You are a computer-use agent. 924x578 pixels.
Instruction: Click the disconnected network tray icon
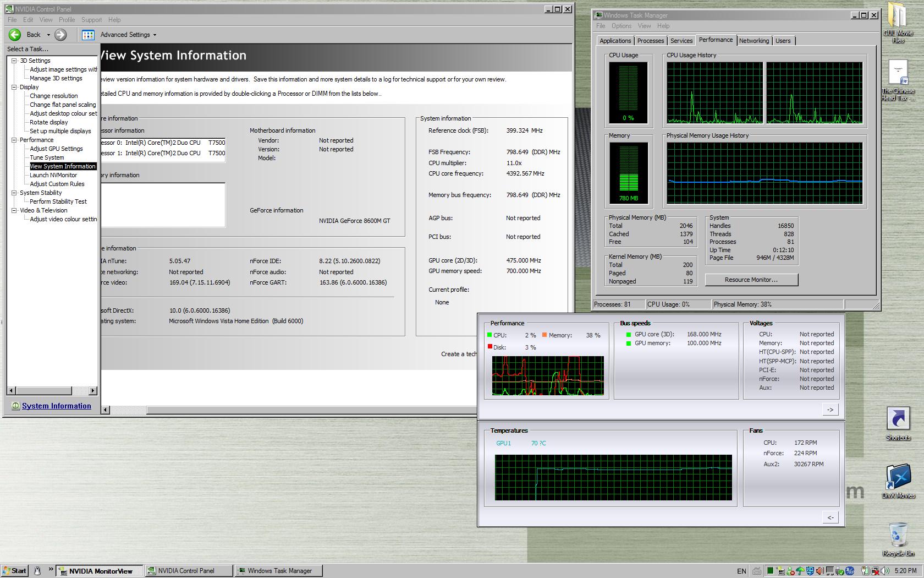click(875, 571)
